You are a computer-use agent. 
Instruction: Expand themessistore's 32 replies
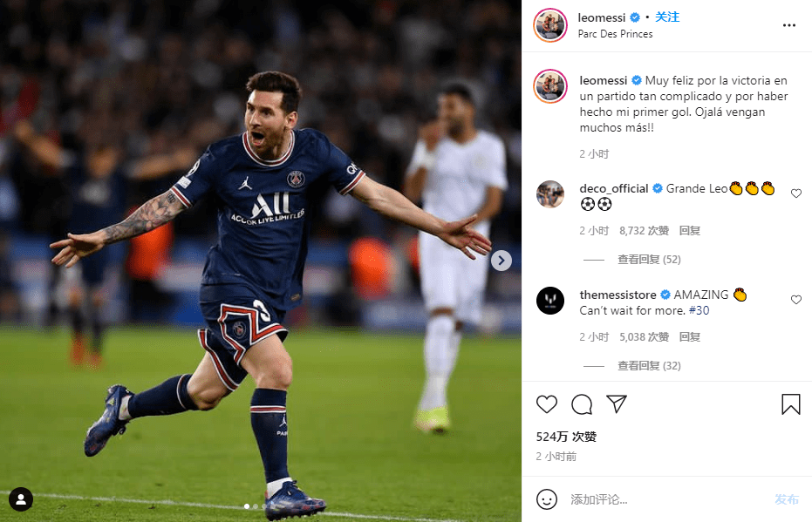click(x=649, y=366)
